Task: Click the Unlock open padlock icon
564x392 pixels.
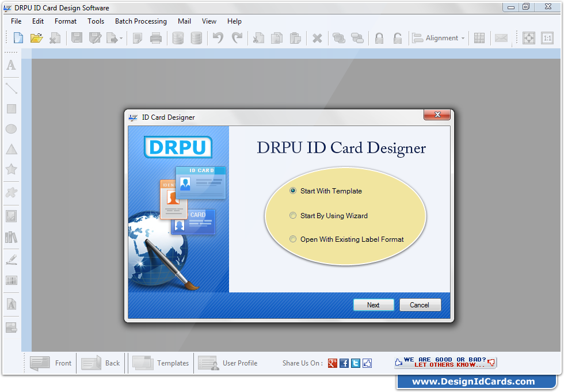Action: click(398, 38)
